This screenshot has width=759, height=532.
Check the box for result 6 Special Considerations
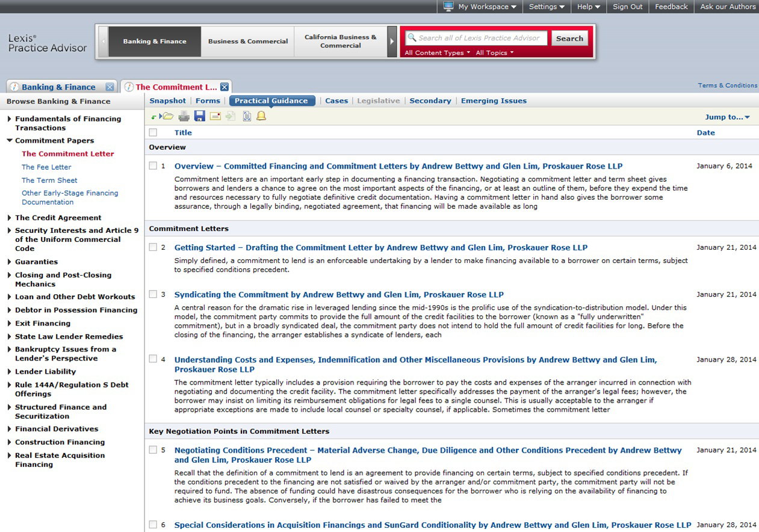pos(153,524)
